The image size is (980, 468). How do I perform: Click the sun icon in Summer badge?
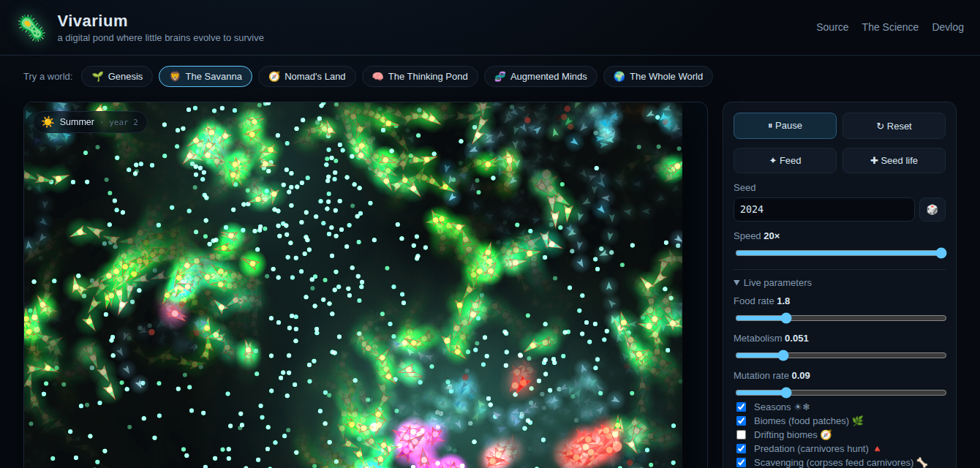(48, 122)
